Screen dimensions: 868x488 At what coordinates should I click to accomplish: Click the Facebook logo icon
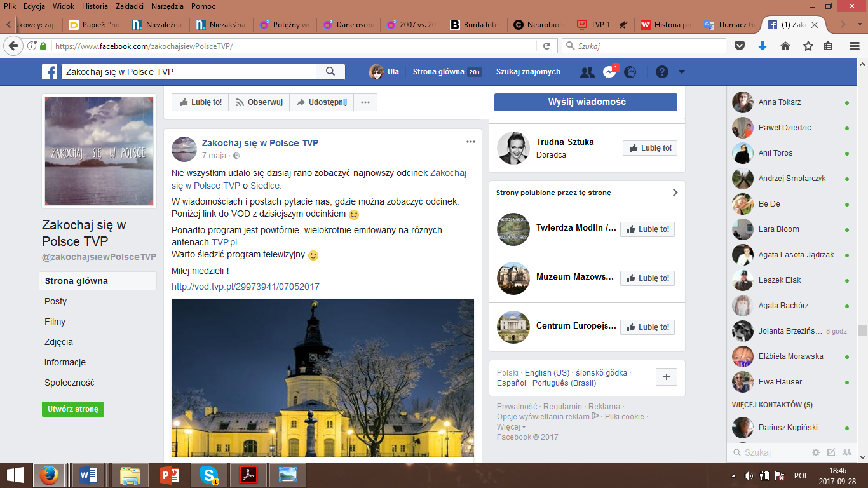click(50, 72)
